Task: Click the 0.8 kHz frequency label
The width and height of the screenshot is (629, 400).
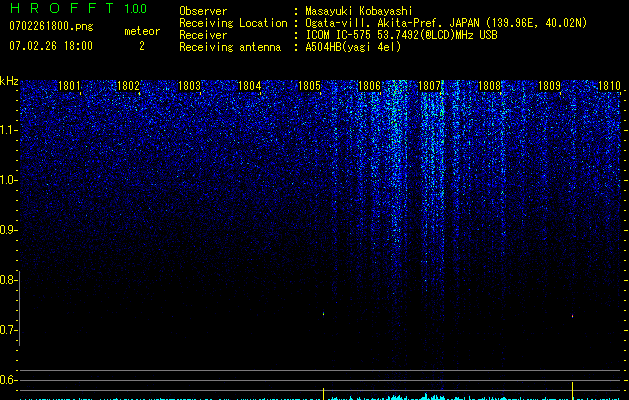Action: [x=8, y=280]
